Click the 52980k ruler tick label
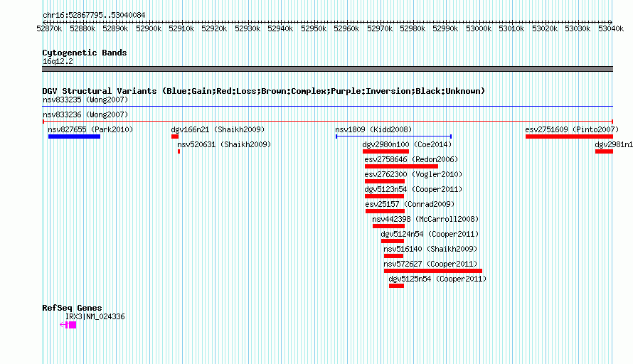This screenshot has height=364, width=633. tap(413, 28)
